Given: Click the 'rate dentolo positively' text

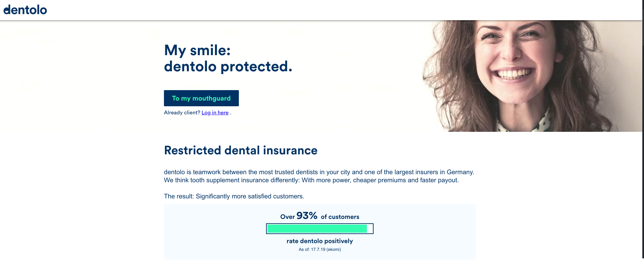Looking at the screenshot, I should (319, 241).
